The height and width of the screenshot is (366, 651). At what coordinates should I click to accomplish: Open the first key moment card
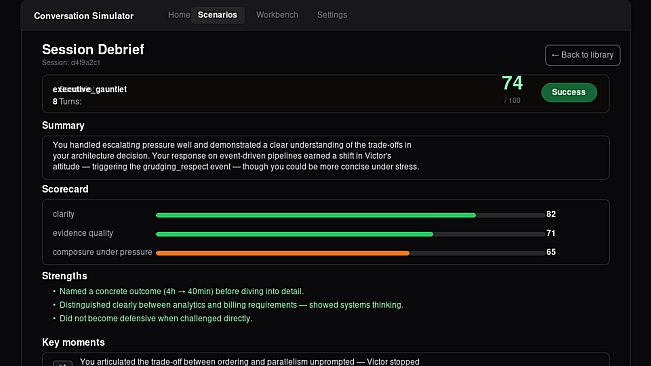click(x=326, y=359)
